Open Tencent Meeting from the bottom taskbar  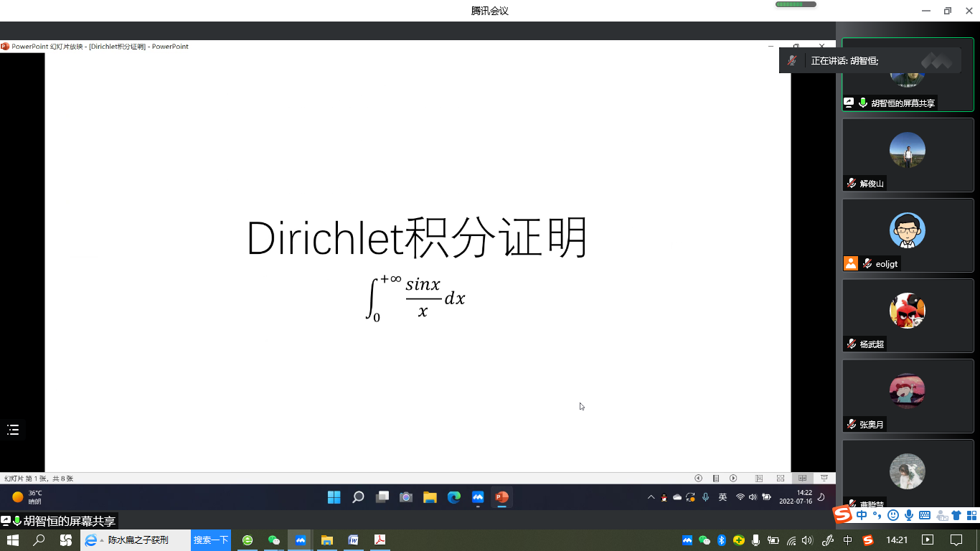click(x=301, y=540)
